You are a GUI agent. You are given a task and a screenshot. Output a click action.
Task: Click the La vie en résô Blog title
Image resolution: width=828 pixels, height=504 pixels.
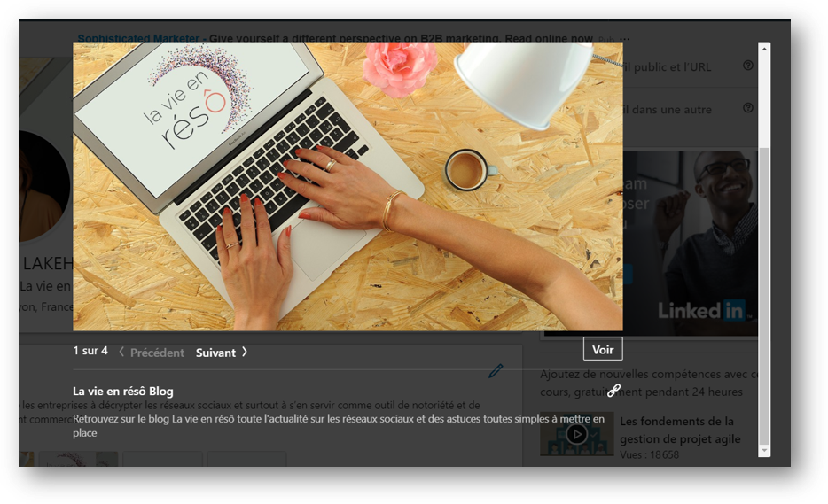click(x=123, y=391)
